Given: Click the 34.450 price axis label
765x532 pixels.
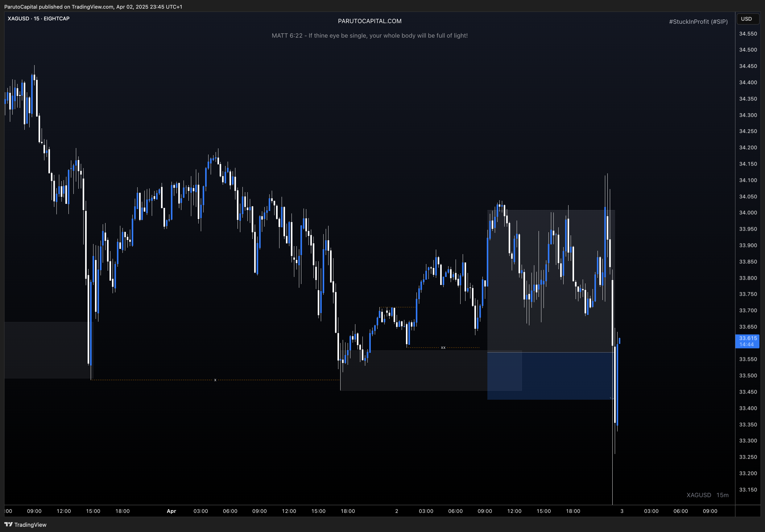Looking at the screenshot, I should (x=748, y=66).
